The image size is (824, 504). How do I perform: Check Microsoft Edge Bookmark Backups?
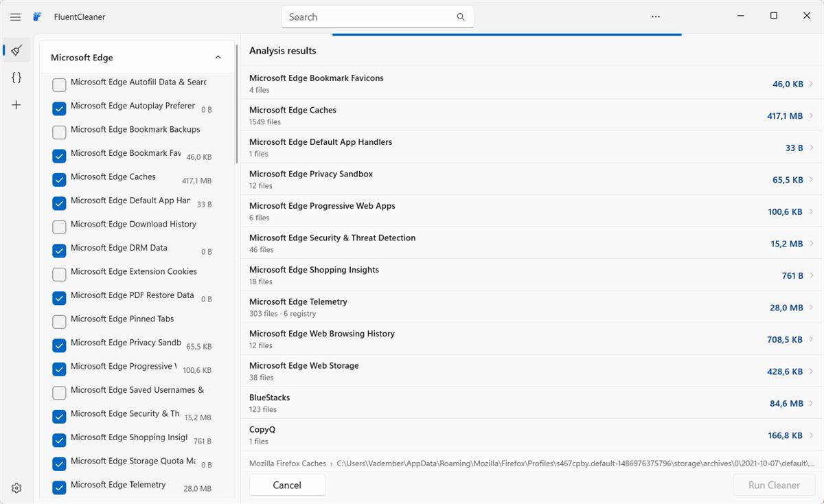pos(59,132)
